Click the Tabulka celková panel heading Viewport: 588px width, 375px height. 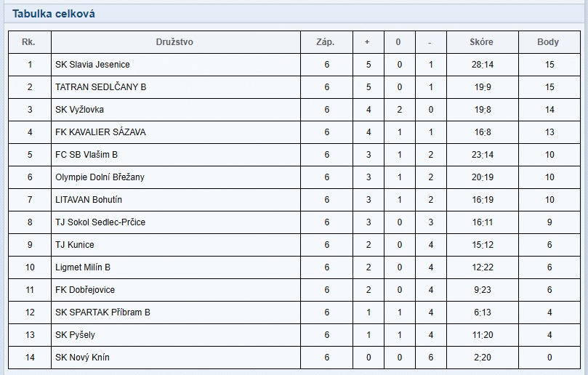[53, 14]
